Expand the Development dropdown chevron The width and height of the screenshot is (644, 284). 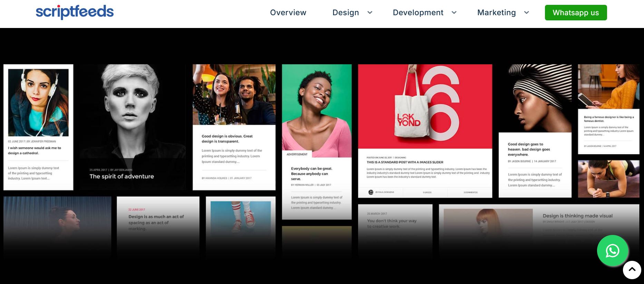pyautogui.click(x=454, y=13)
